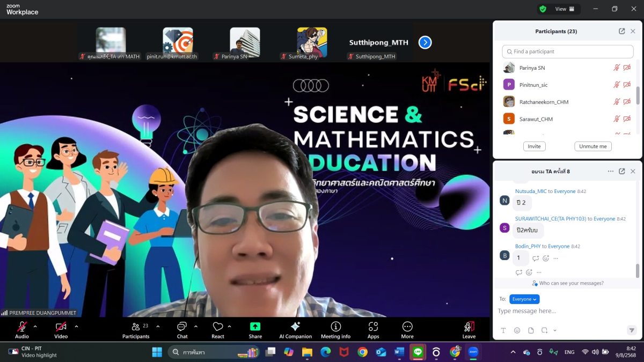Click video-off icon for Pinitnun_sic
This screenshot has width=644, height=362.
627,85
